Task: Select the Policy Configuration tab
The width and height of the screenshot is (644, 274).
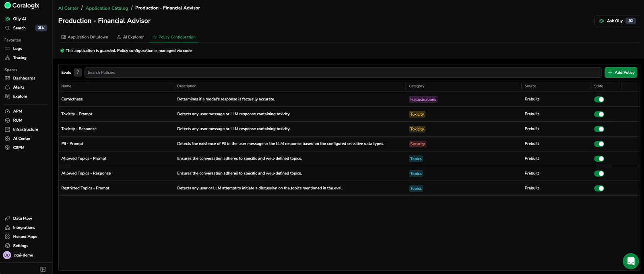Action: [174, 37]
